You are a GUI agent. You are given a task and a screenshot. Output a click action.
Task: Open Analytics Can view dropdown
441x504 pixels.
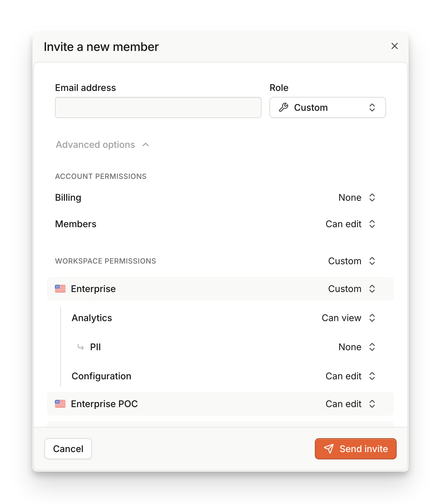[348, 318]
